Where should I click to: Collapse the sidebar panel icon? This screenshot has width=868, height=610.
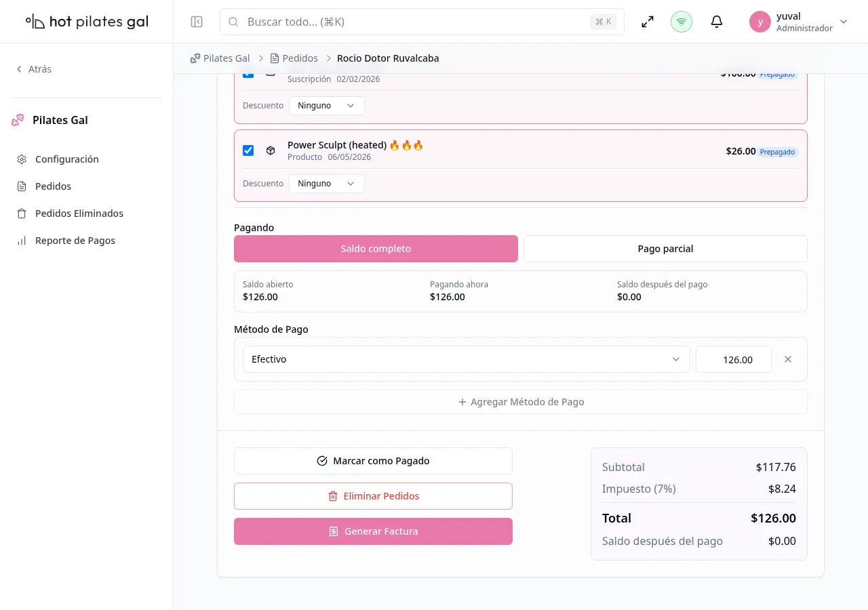197,22
